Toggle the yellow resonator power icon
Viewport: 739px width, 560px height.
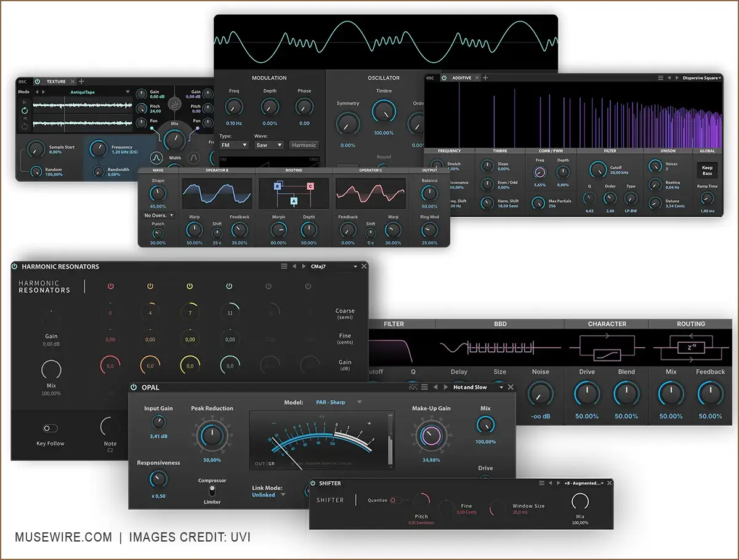point(190,286)
